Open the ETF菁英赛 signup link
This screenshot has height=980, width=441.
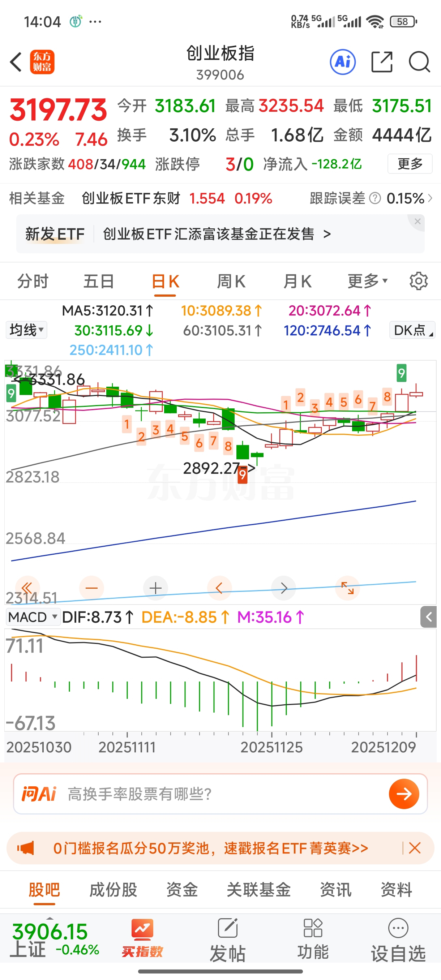click(210, 848)
